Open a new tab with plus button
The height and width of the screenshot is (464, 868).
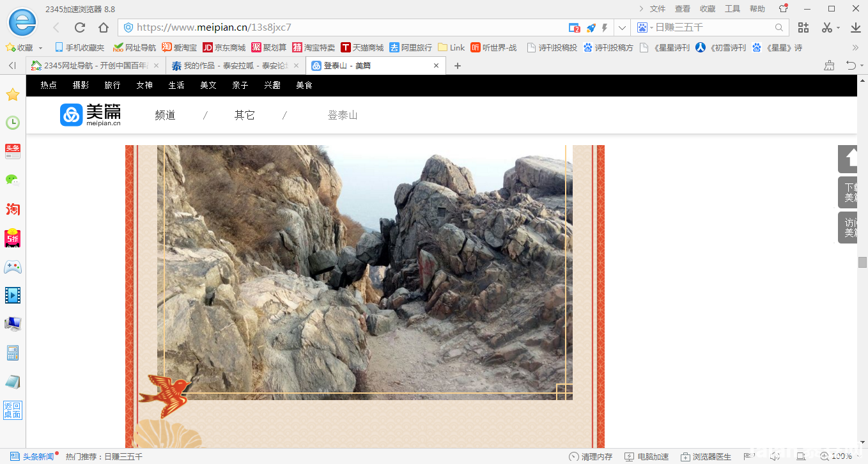click(x=457, y=66)
